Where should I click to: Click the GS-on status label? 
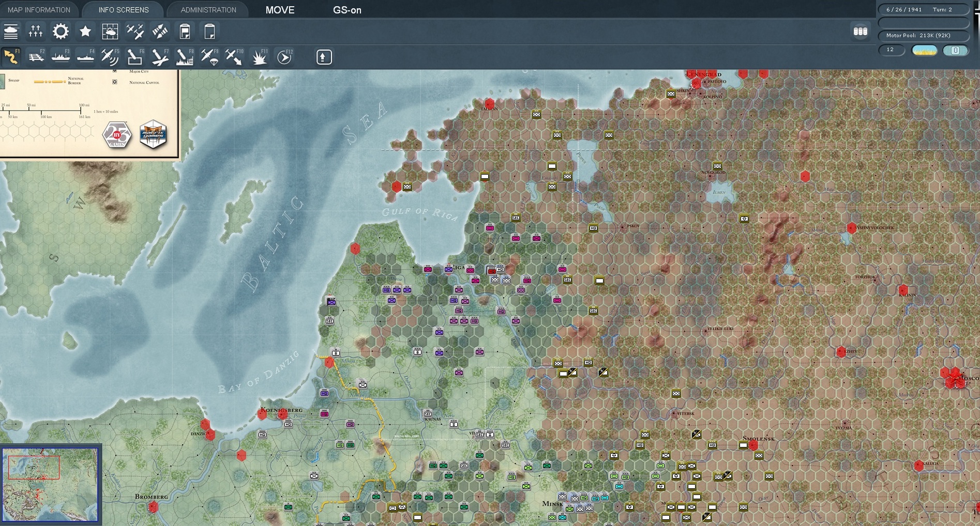[347, 10]
